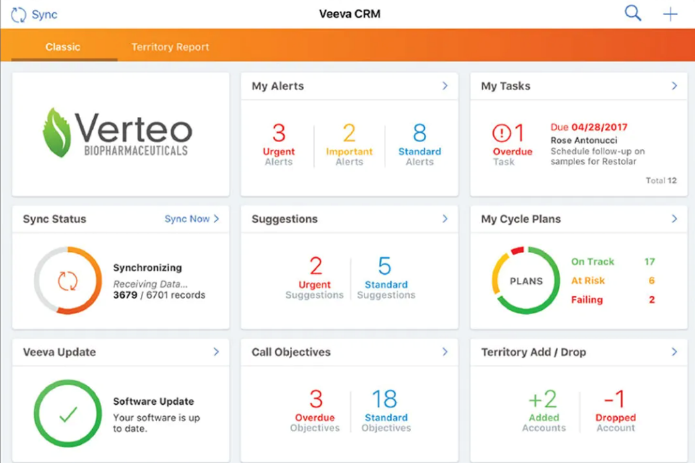
Task: Open My Cycle Plans via its chevron
Action: pos(674,219)
